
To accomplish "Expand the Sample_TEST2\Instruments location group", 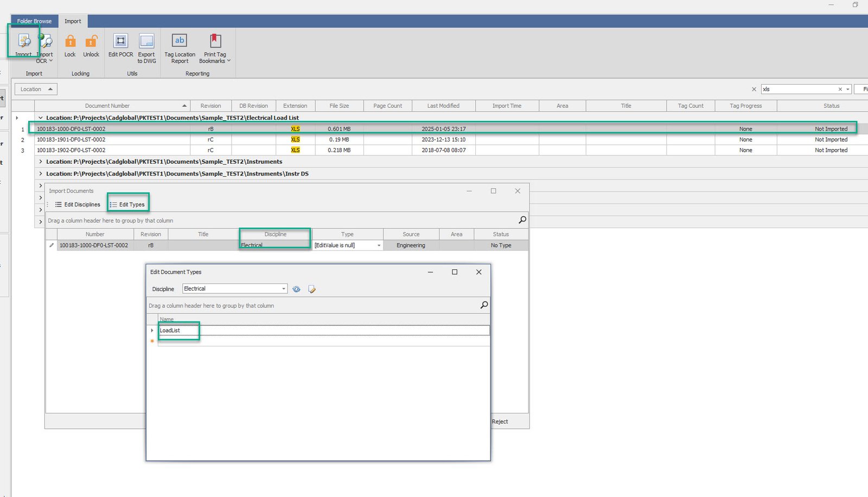I will (x=41, y=162).
